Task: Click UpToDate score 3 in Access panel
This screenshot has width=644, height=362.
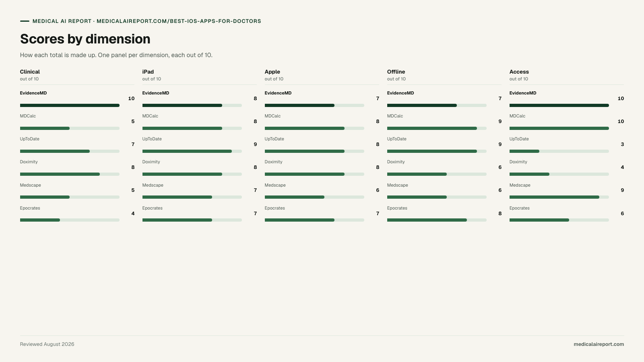Action: tap(622, 144)
